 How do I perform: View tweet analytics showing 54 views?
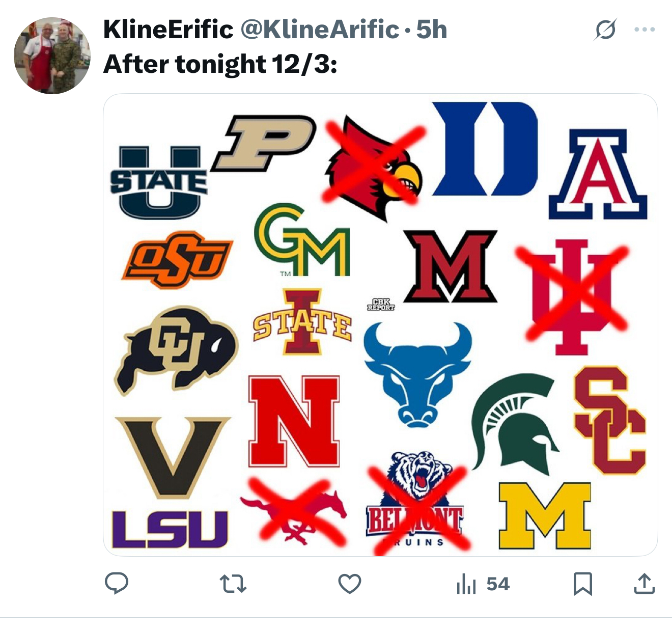(483, 584)
